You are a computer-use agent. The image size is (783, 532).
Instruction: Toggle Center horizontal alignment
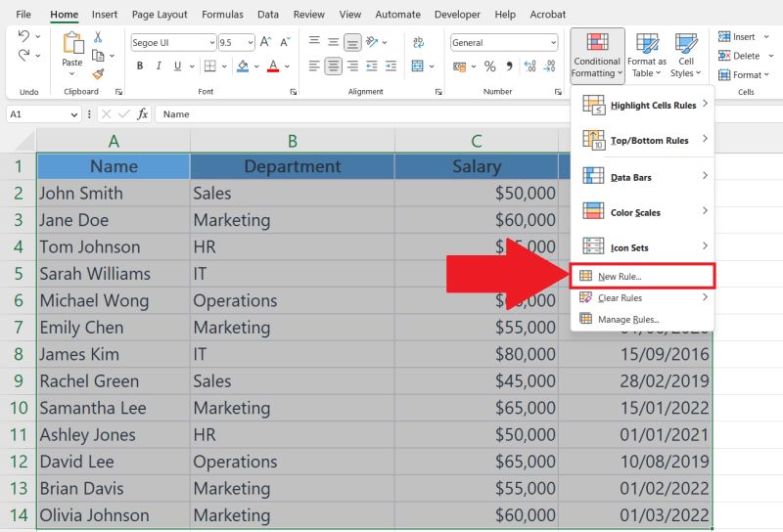click(x=333, y=66)
